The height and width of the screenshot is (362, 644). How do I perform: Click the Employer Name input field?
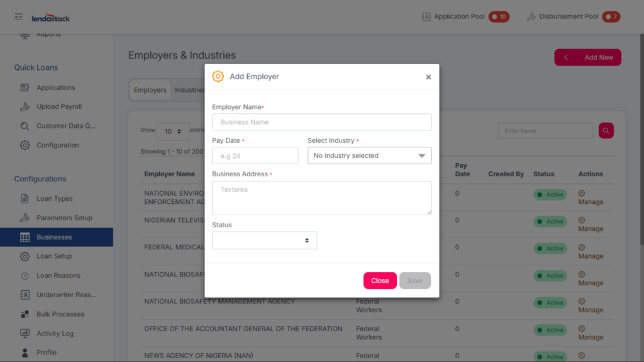321,122
